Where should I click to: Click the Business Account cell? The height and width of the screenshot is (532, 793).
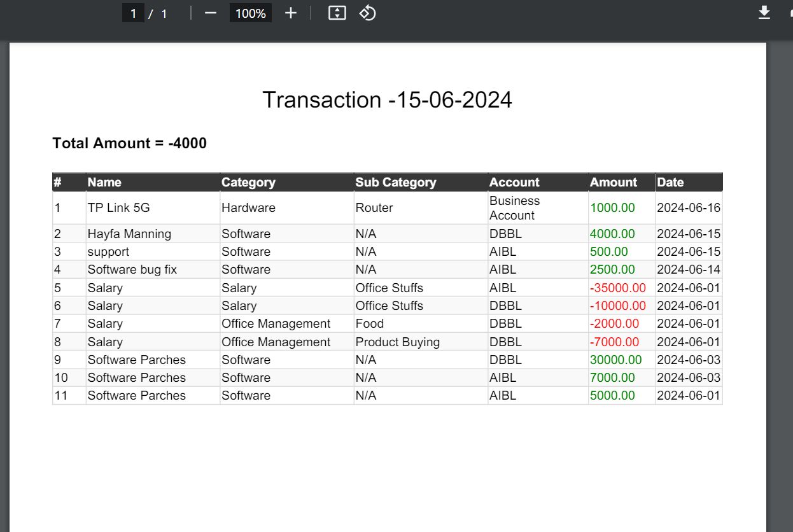pyautogui.click(x=514, y=208)
